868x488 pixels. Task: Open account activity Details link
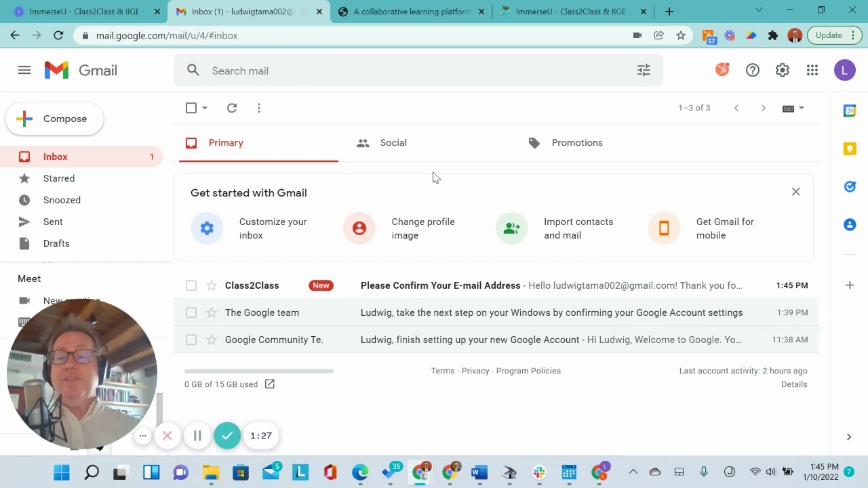tap(794, 384)
